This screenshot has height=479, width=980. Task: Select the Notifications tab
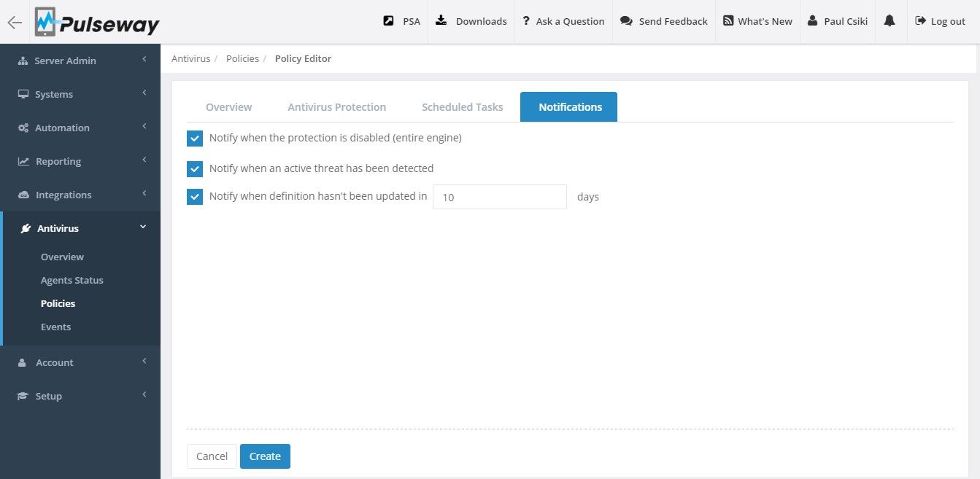[x=569, y=107]
